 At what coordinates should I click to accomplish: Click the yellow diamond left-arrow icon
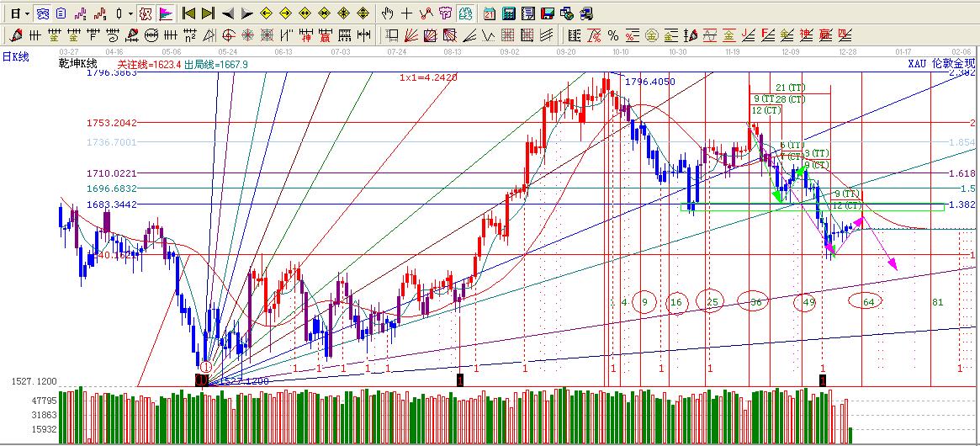[x=266, y=13]
